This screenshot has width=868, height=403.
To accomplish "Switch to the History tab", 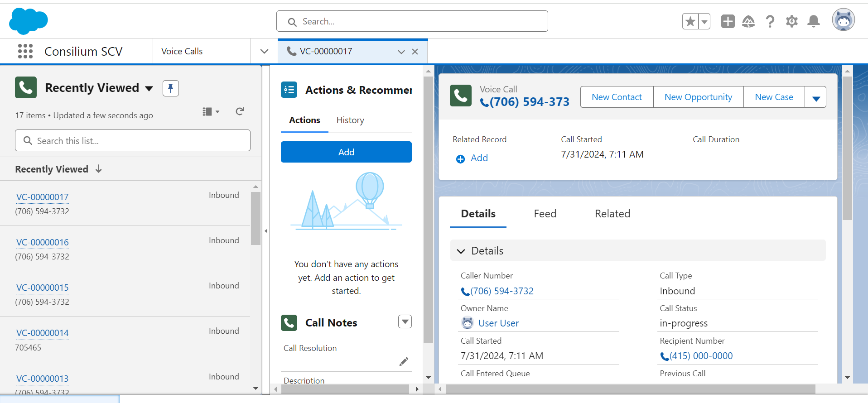I will pyautogui.click(x=350, y=120).
